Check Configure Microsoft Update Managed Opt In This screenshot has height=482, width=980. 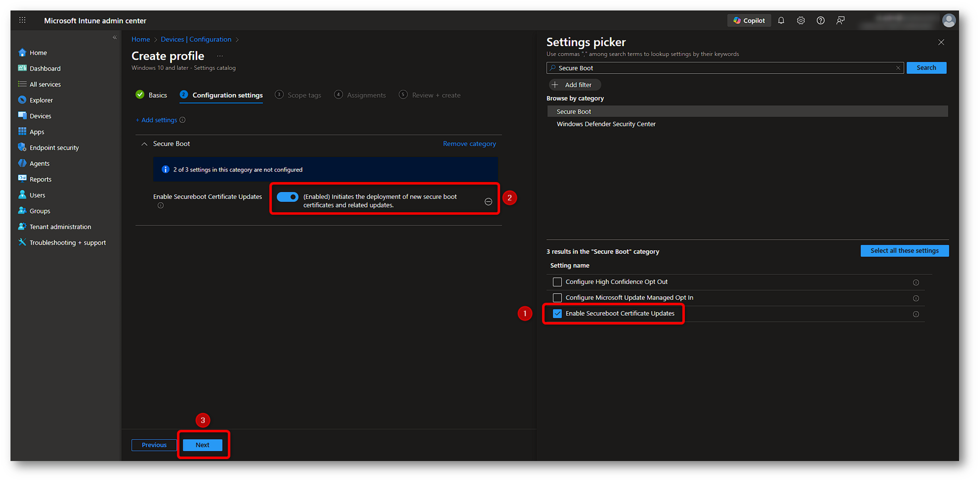(x=557, y=298)
